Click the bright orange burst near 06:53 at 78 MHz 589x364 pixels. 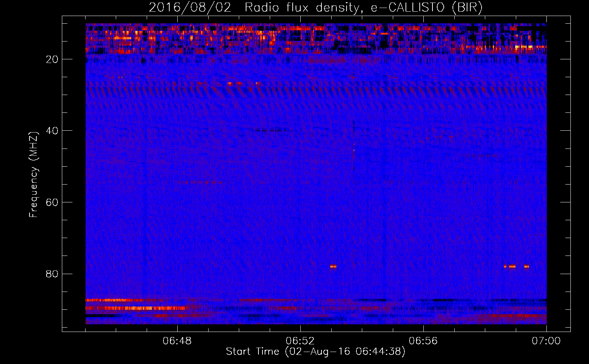coord(333,266)
